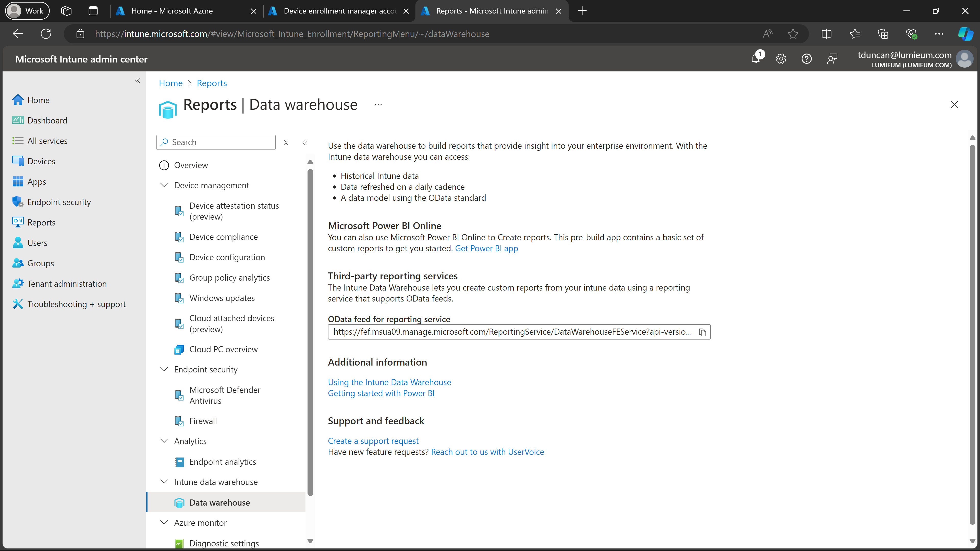
Task: Open the Work profile button
Action: click(x=27, y=11)
